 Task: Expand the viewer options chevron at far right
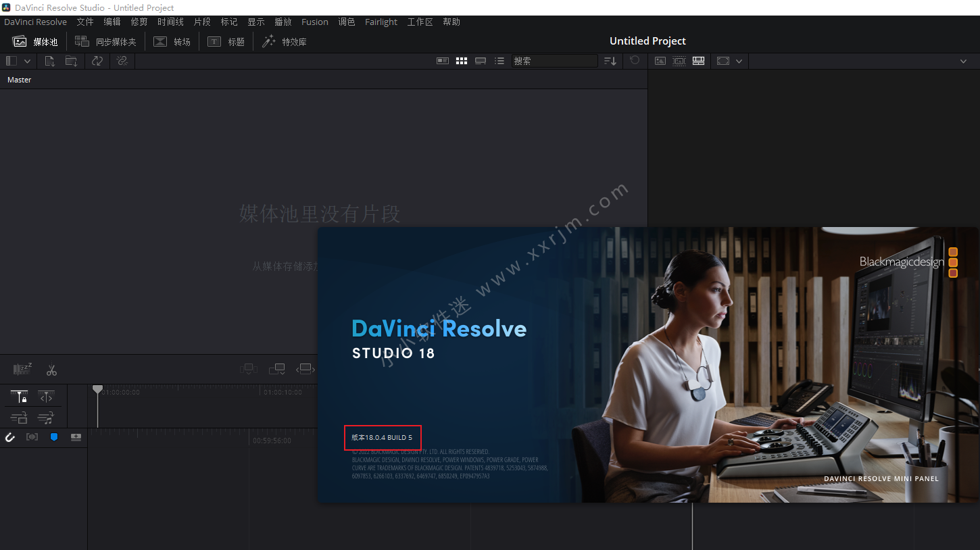point(964,61)
